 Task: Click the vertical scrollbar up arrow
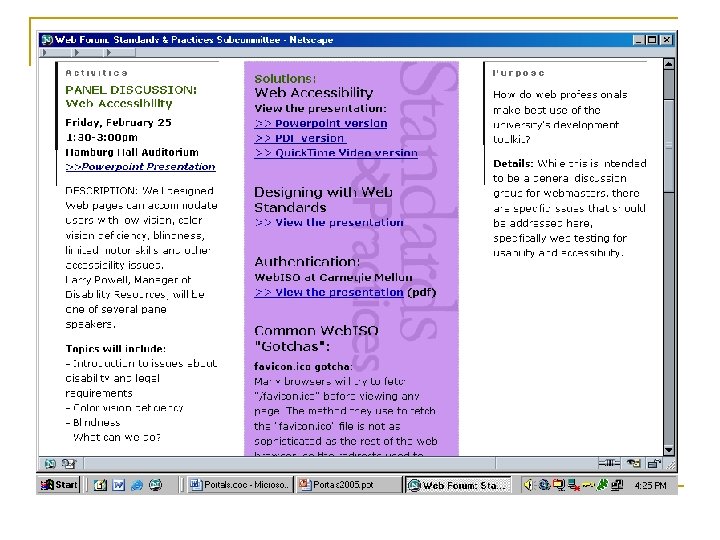[x=669, y=64]
